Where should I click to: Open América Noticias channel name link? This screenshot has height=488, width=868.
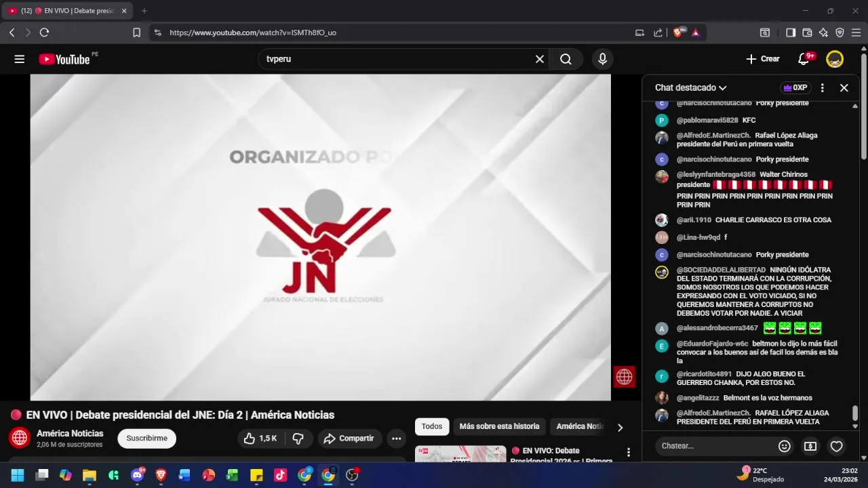tap(70, 433)
